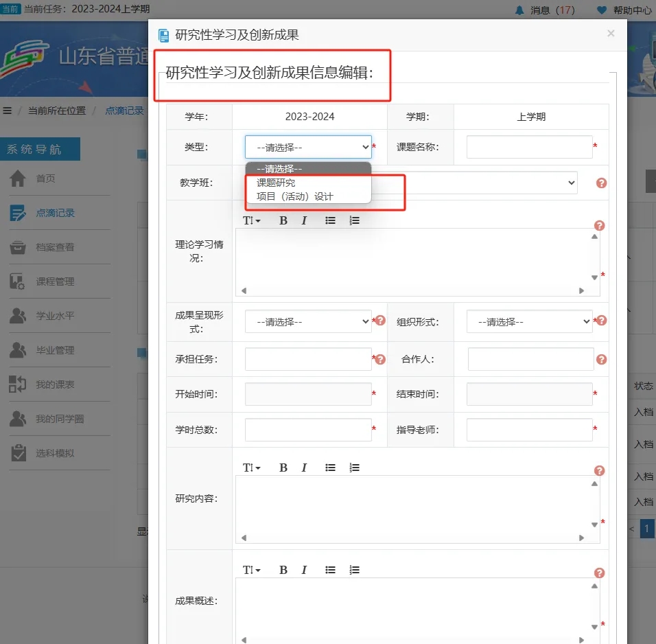Screen dimensions: 656x644
Task: Open 档案查看 in the sidebar
Action: pyautogui.click(x=55, y=247)
